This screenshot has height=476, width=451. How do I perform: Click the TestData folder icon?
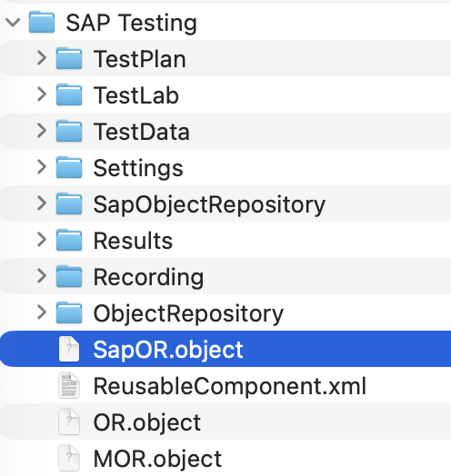pyautogui.click(x=69, y=131)
